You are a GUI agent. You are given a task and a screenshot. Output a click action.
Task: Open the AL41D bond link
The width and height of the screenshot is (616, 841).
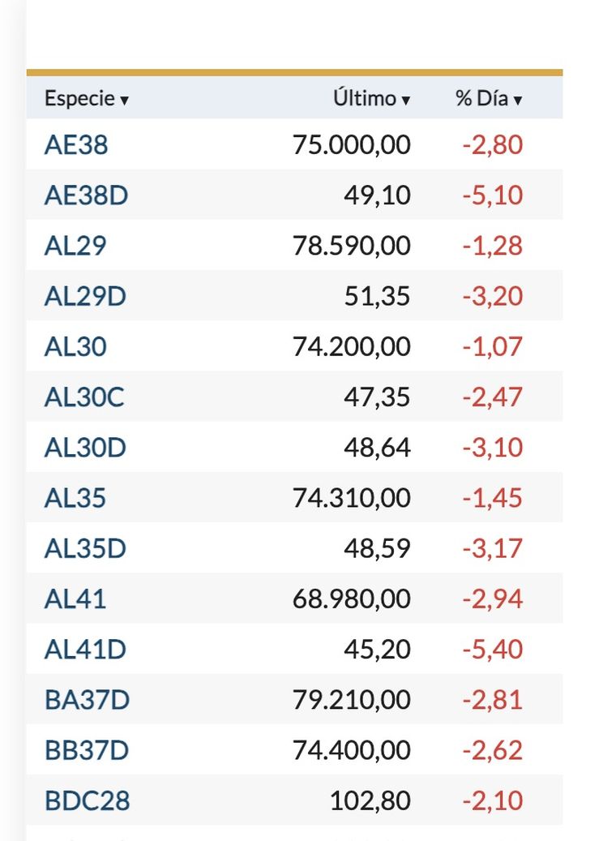(85, 650)
